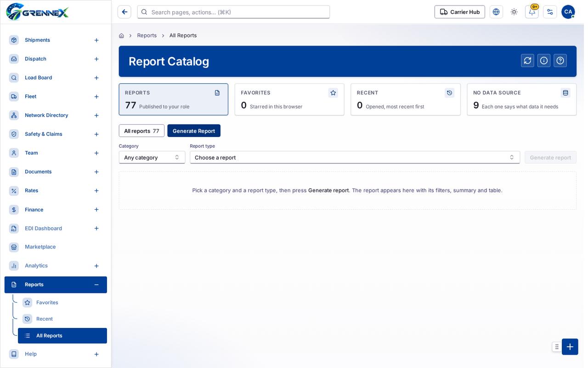Toggle the light/dark theme sun icon
The height and width of the screenshot is (368, 588).
point(514,12)
